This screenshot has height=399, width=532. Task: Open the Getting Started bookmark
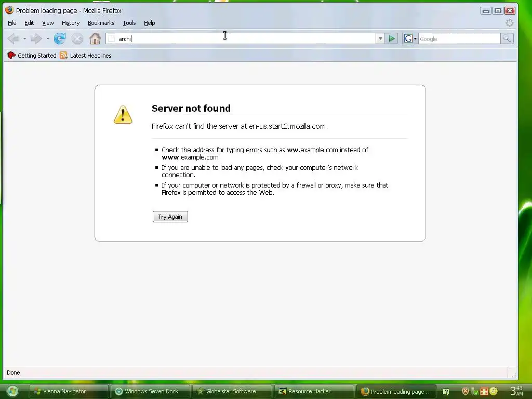tap(32, 55)
